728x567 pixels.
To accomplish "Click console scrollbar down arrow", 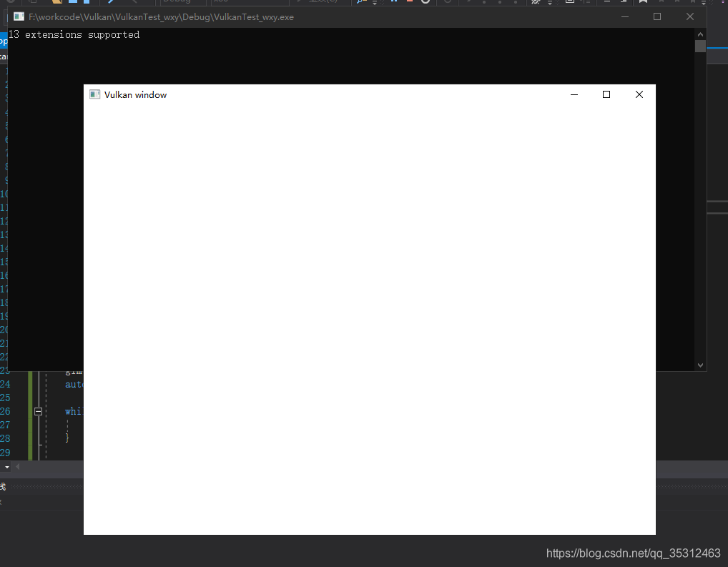I will (700, 365).
